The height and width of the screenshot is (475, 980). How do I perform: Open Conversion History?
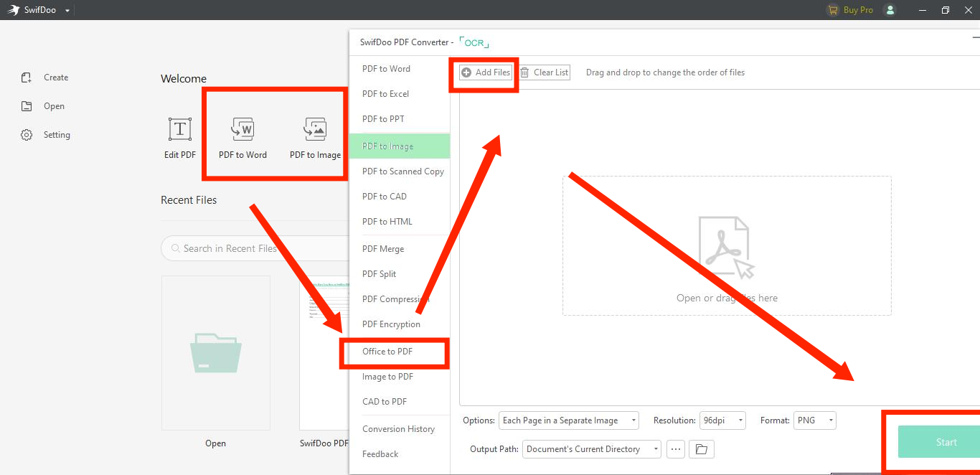(x=400, y=429)
